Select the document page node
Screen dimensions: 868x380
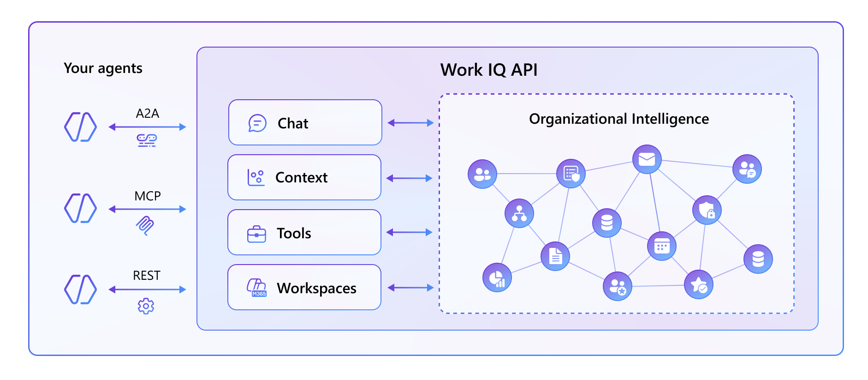555,256
